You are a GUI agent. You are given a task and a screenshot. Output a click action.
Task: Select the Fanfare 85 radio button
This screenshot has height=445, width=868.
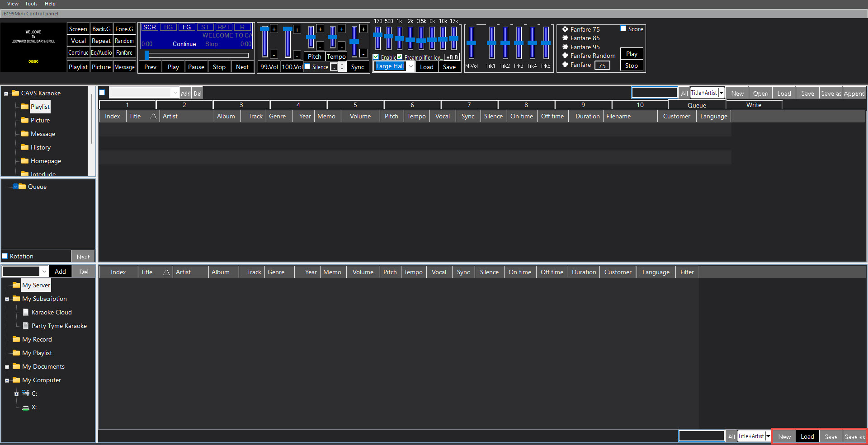(565, 38)
